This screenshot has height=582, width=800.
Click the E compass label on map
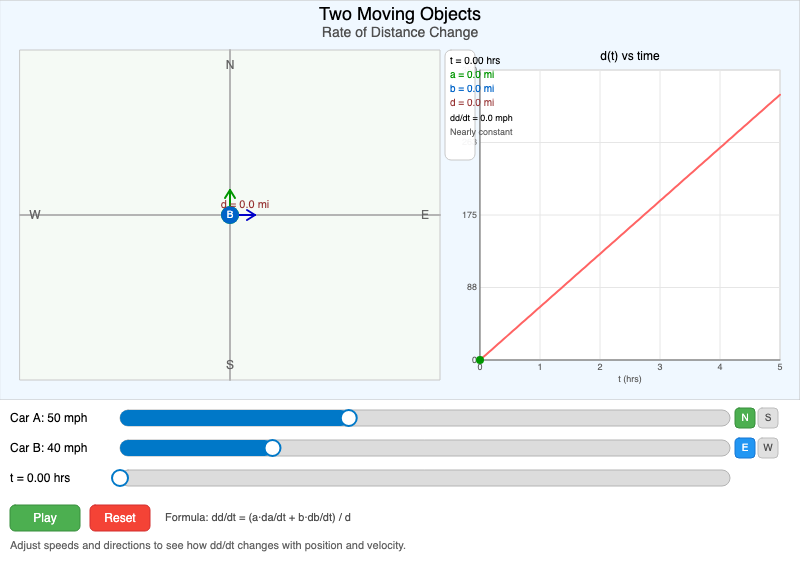[425, 215]
